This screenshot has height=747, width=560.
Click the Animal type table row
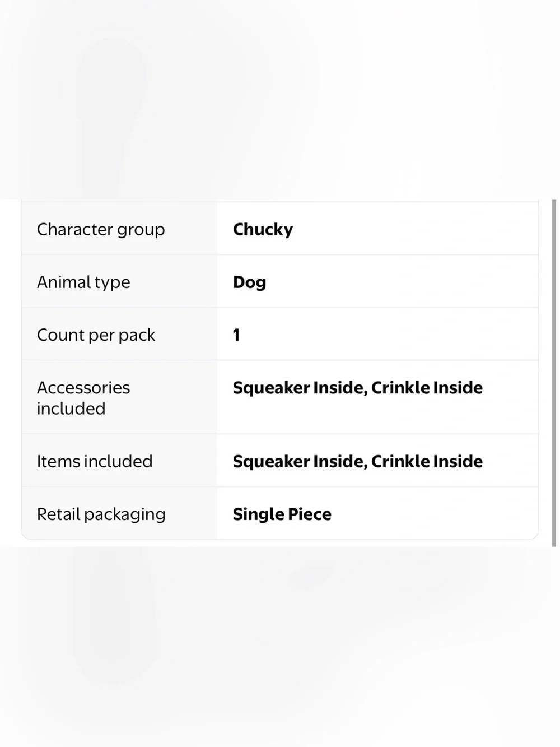[280, 281]
